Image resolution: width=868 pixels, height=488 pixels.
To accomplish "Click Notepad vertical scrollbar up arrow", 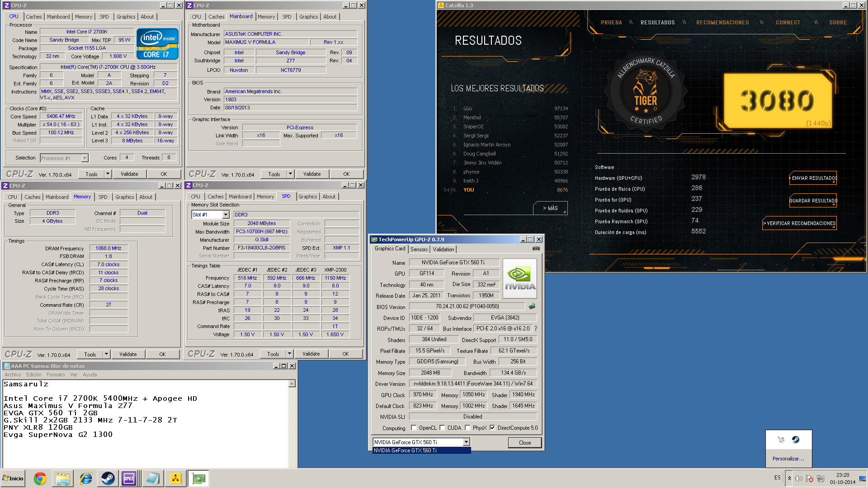I will pyautogui.click(x=292, y=384).
